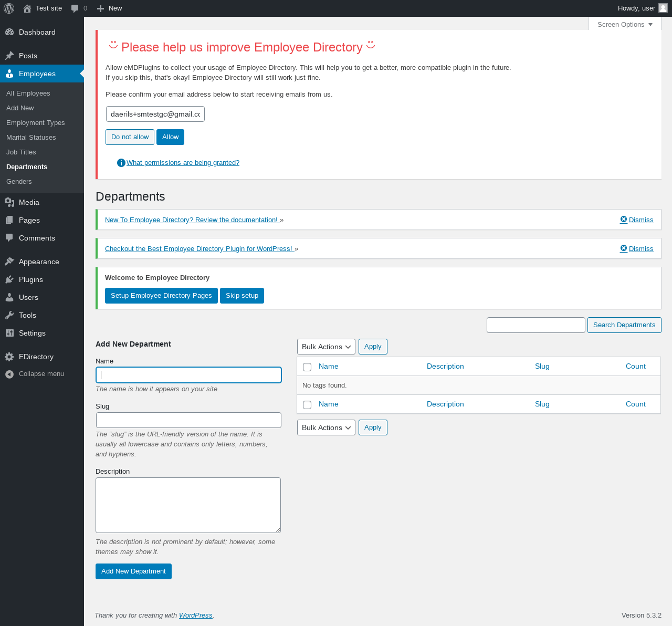Click the plus New icon in admin bar

tap(101, 8)
